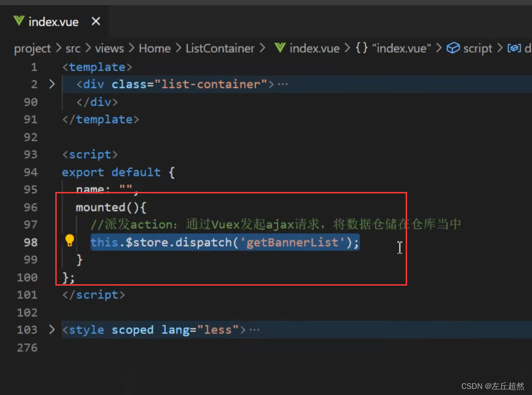Click 'export default {' on line 94

tap(118, 172)
